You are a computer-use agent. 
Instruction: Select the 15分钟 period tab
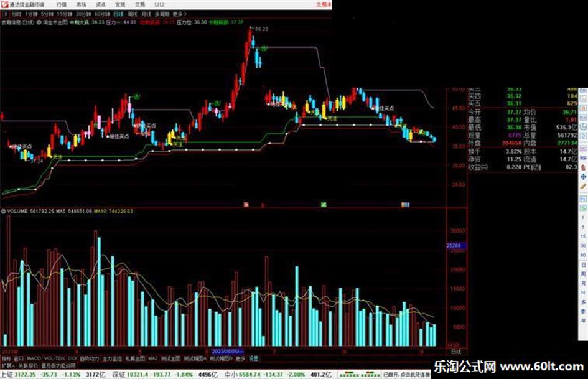[63, 14]
